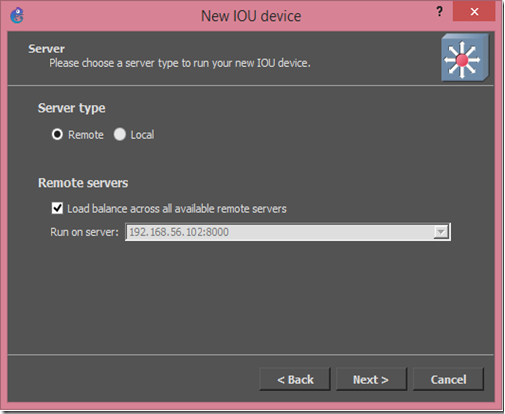The image size is (505, 414).
Task: Click the 'Remote servers' section heading
Action: [83, 183]
